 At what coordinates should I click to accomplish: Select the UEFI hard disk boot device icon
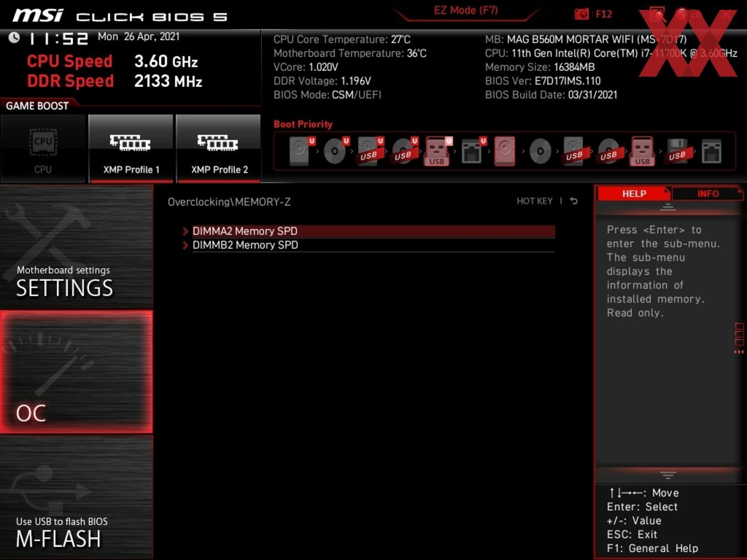[x=301, y=151]
